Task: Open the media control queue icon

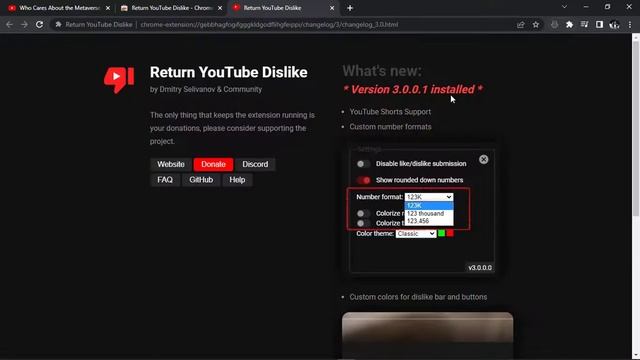Action: point(584,25)
